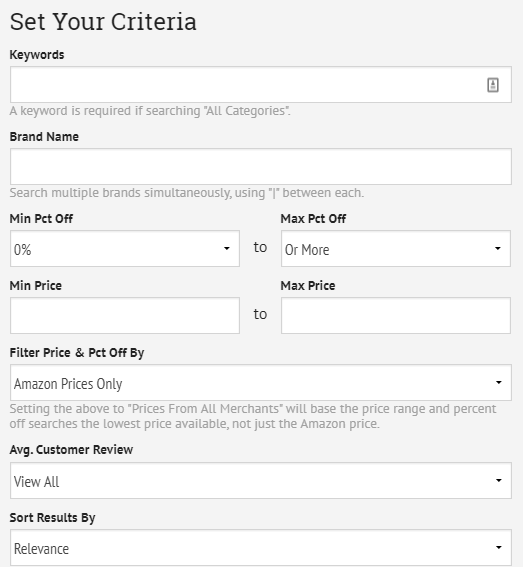
Task: Click the arrow on Avg. Customer Review selector
Action: coord(499,481)
